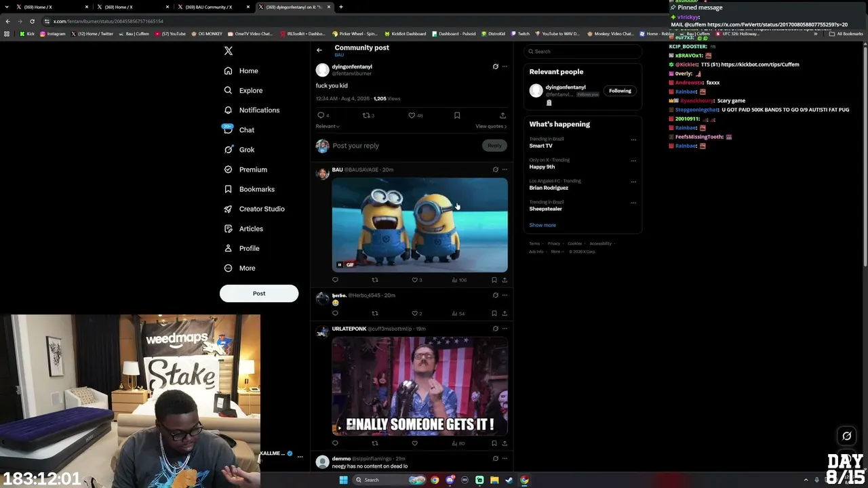This screenshot has width=868, height=488.
Task: Open Creator Studio via its sidebar icon
Action: click(229, 209)
